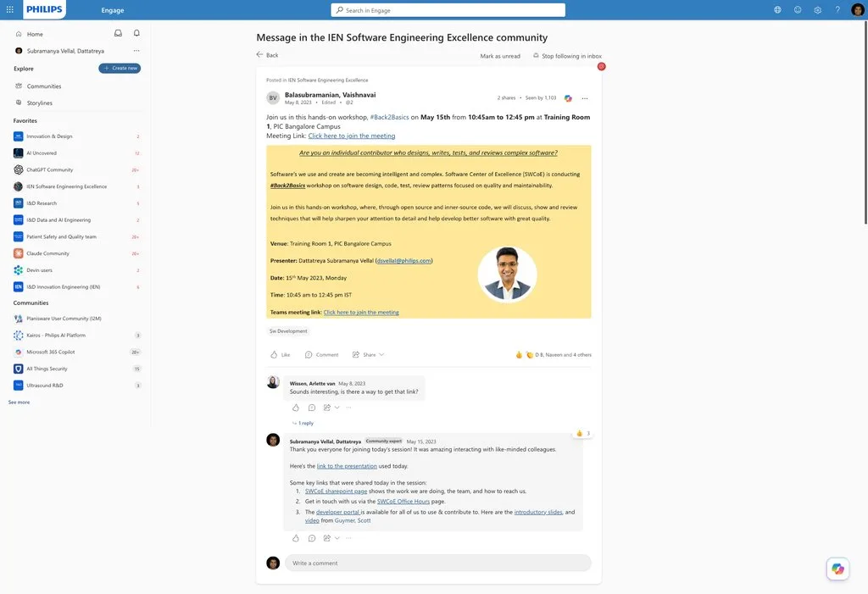This screenshot has height=594, width=868.
Task: Open the post's more options ellipsis
Action: pos(585,98)
